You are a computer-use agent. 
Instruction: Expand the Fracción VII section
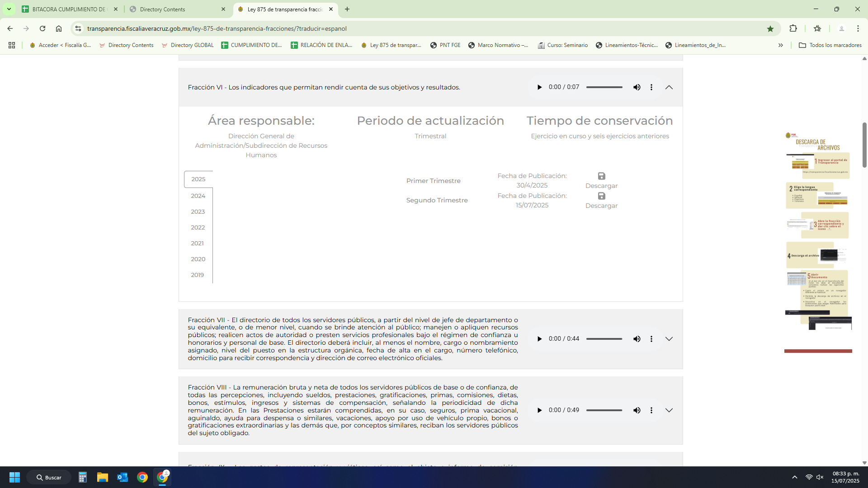669,339
